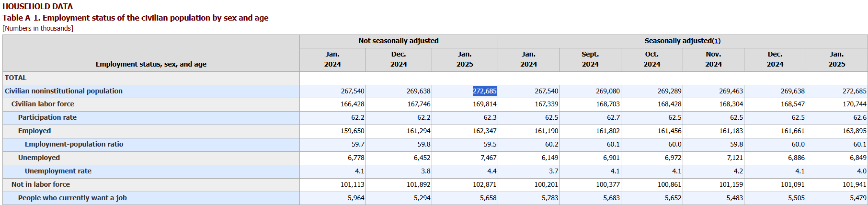Select the Unemployed row label
Screen dimensions: 868x205
pos(39,158)
